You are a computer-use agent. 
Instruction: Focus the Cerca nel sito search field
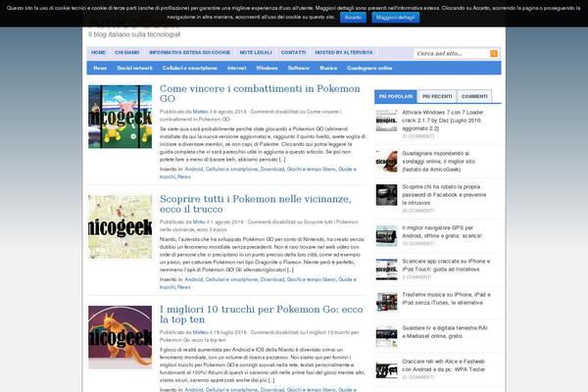(x=452, y=54)
